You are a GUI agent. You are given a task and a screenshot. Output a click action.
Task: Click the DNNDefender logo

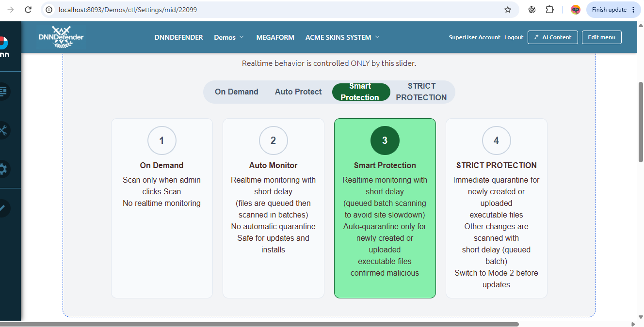(x=61, y=37)
